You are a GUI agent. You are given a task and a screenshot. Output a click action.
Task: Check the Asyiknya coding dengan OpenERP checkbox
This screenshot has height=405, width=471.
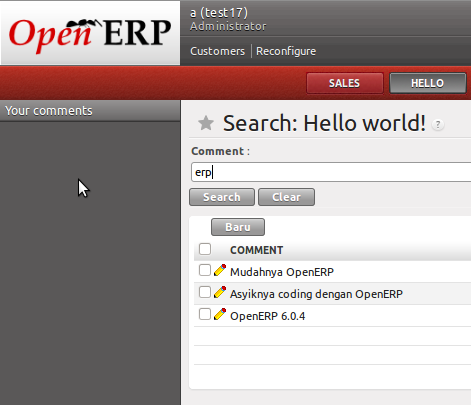pos(205,292)
